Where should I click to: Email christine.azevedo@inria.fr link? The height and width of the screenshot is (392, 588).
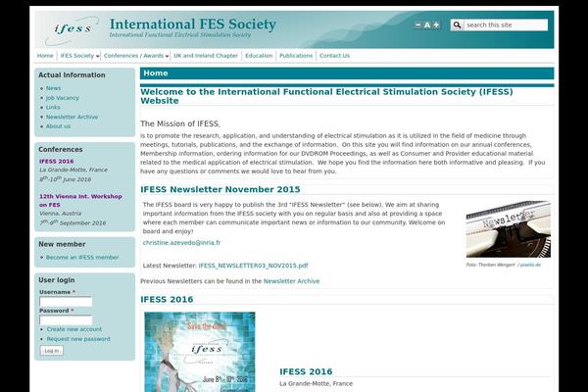point(181,243)
